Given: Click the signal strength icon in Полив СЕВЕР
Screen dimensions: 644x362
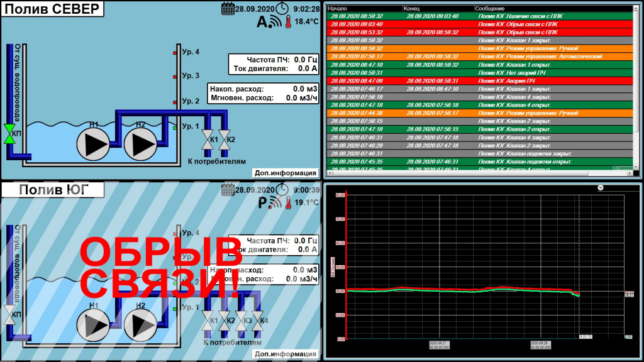Looking at the screenshot, I should tap(275, 21).
